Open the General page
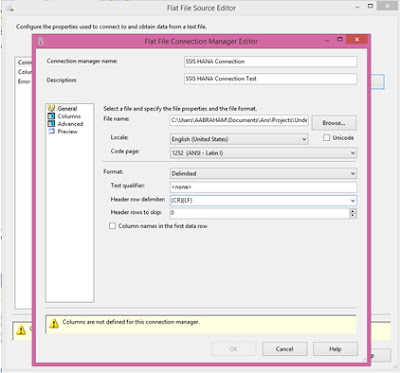Viewport: 400px width, 373px height. click(67, 108)
